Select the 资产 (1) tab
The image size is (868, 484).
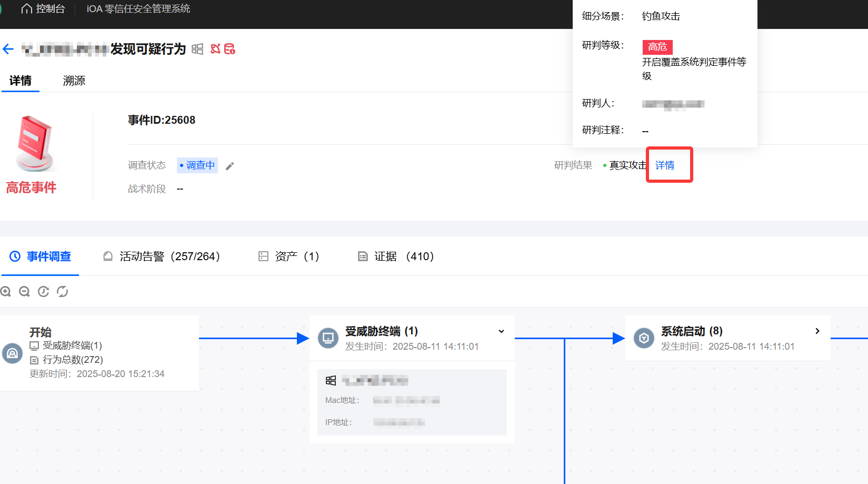pos(288,256)
